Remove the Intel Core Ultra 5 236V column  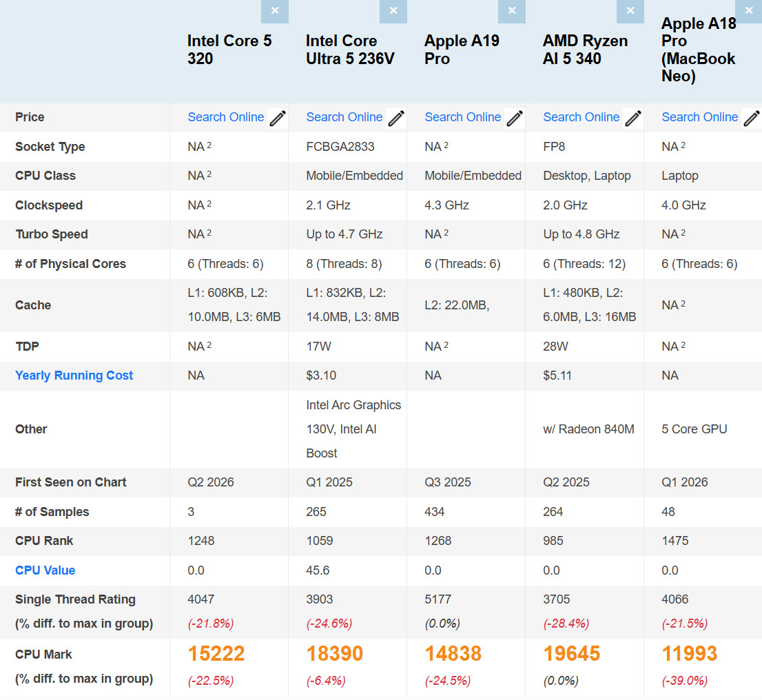[x=393, y=11]
